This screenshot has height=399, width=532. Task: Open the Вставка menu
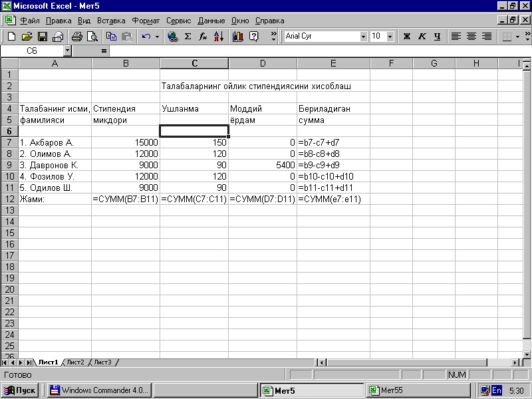click(x=111, y=21)
